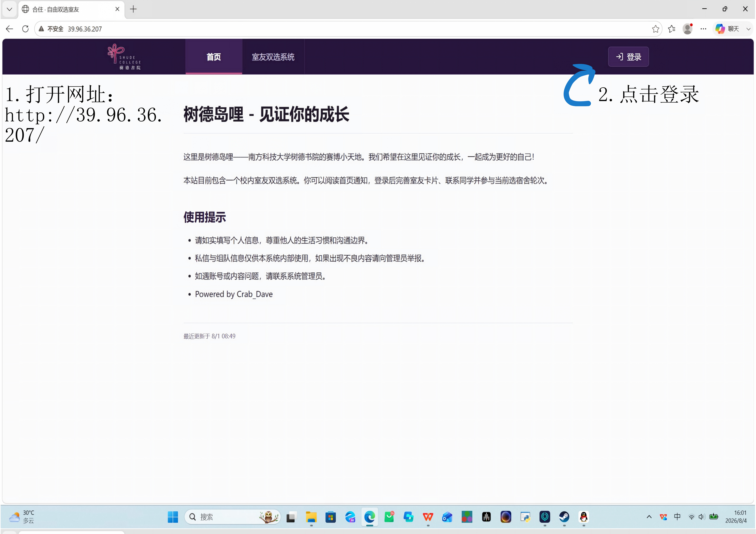Click the 树德岛哩 - 见证你的成长 heading
This screenshot has height=534, width=756.
pos(266,114)
